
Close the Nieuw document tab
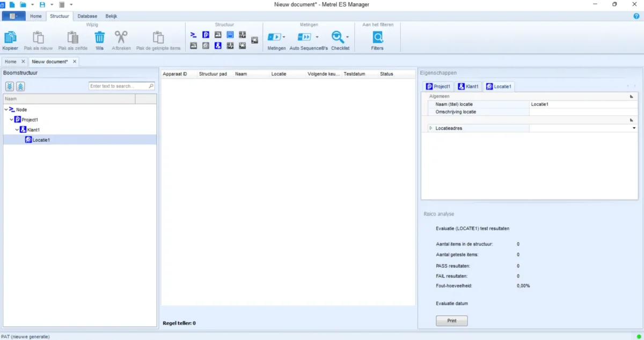click(75, 61)
